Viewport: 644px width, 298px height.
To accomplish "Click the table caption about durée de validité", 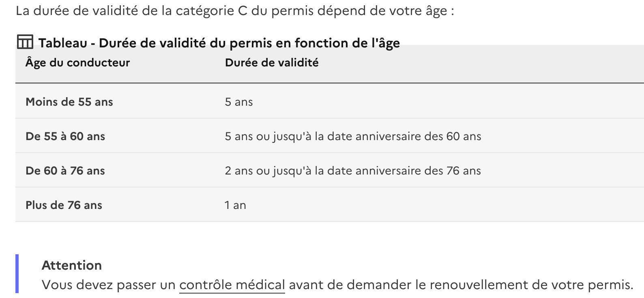I will coord(219,43).
